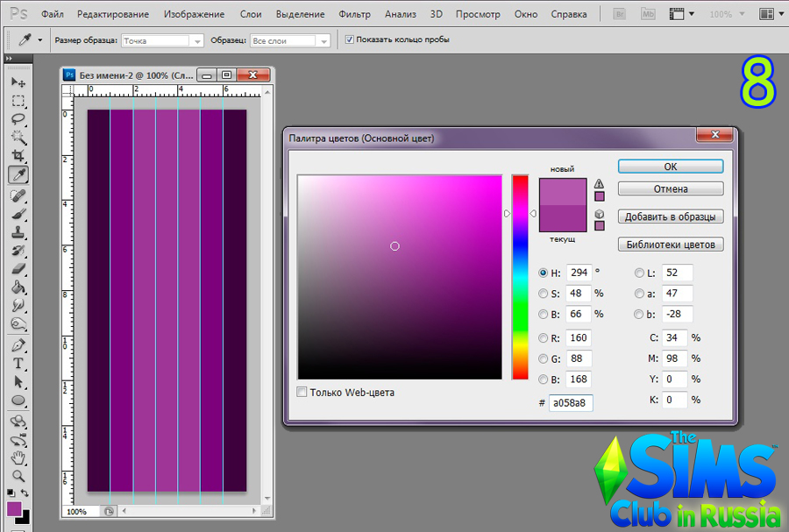Open the 'Изображение' menu
This screenshot has width=789, height=532.
[x=194, y=14]
